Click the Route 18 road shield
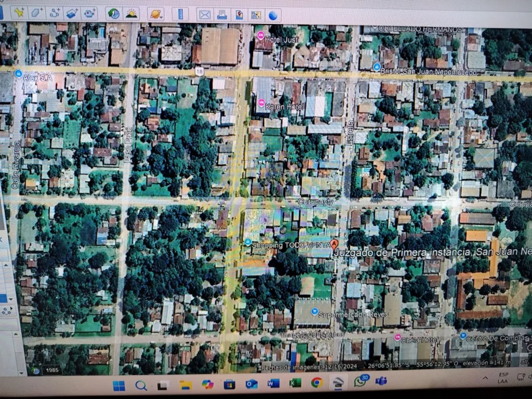The image size is (532, 399). point(199,71)
